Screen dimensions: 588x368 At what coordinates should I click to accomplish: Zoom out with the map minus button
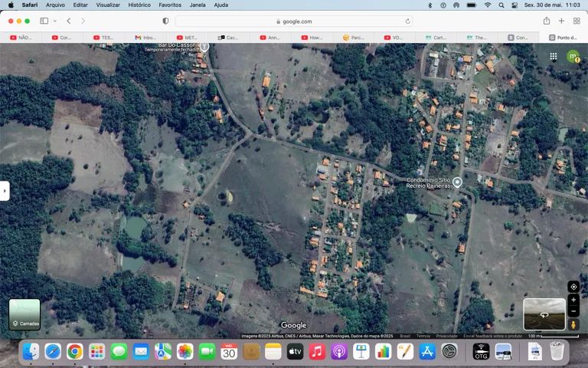point(573,311)
